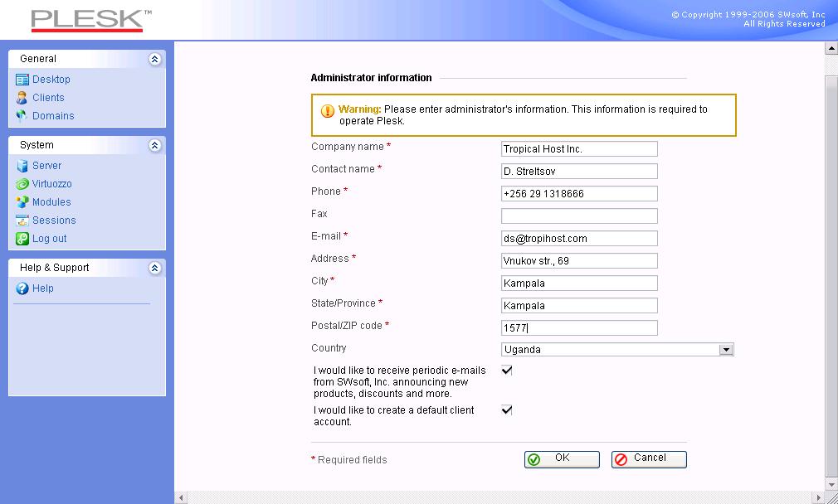Click the Modules icon

click(x=22, y=202)
